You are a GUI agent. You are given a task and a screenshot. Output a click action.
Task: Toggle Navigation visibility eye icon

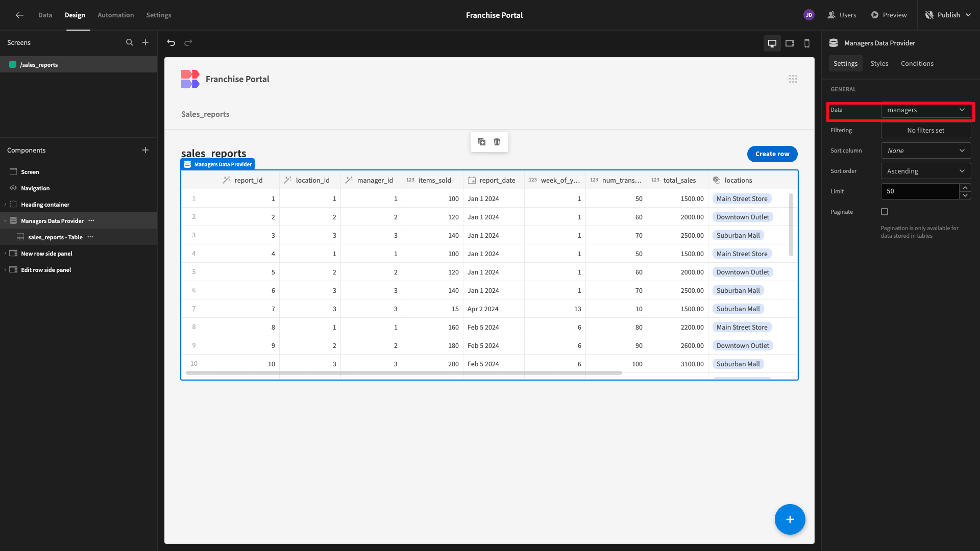pos(13,188)
